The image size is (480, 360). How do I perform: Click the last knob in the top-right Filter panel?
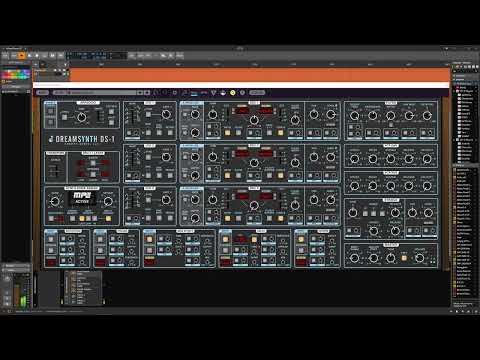(427, 116)
